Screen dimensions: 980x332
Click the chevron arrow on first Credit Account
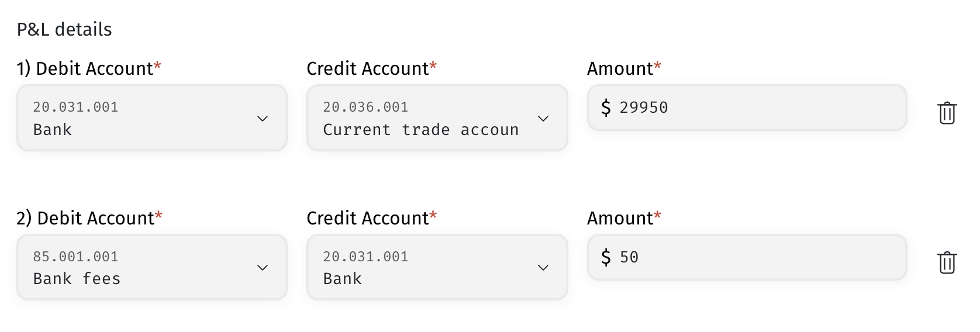point(543,119)
